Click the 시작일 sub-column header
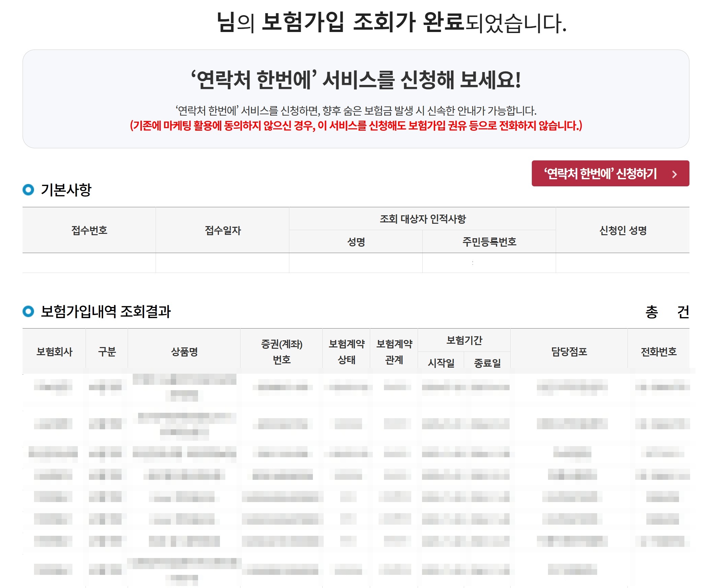 tap(441, 363)
